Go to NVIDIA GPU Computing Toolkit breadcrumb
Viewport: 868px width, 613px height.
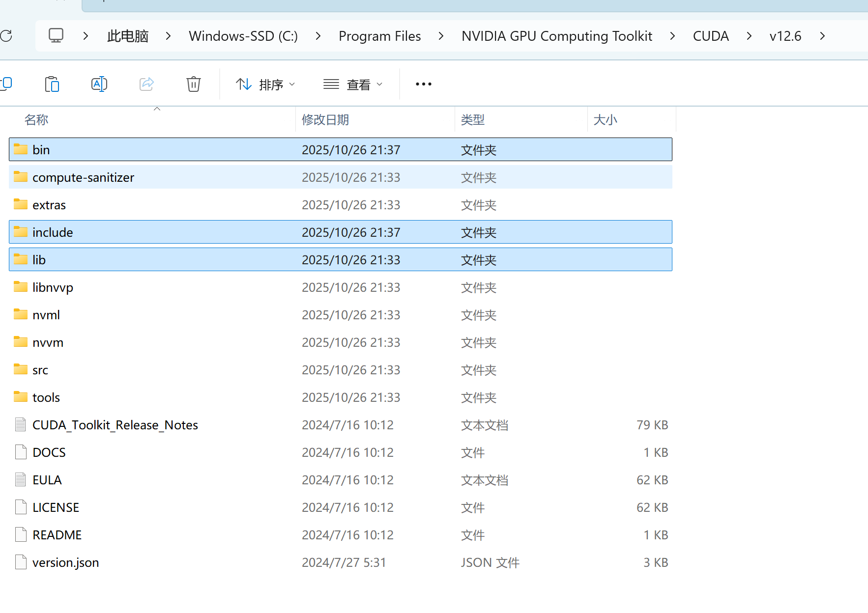557,36
